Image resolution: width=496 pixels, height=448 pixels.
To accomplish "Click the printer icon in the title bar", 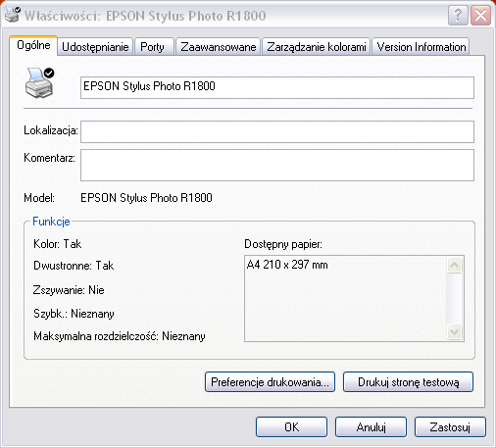I will pos(13,15).
